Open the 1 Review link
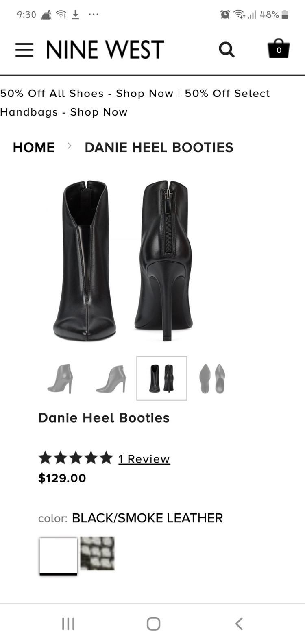Image resolution: width=305 pixels, height=644 pixels. pos(144,459)
